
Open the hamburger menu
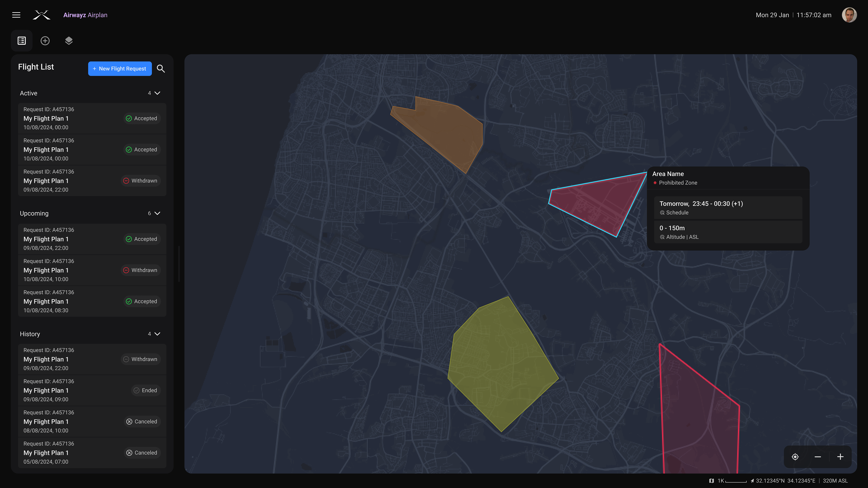click(x=16, y=15)
